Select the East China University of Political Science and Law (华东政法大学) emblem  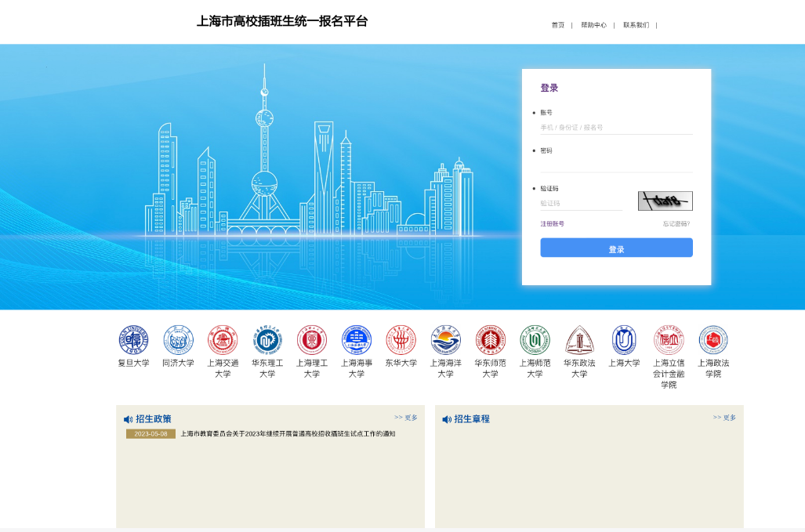[579, 341]
